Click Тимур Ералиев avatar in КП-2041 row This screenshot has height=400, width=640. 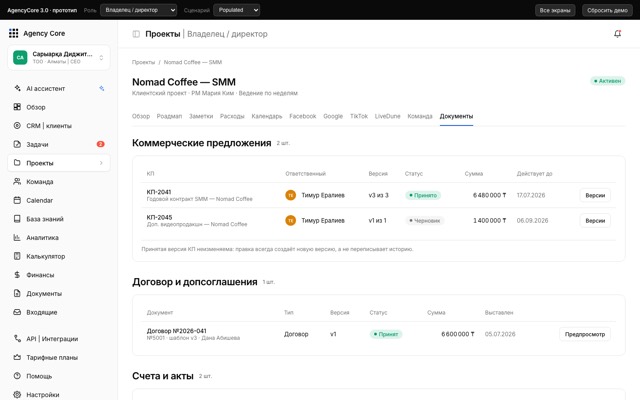pos(291,195)
